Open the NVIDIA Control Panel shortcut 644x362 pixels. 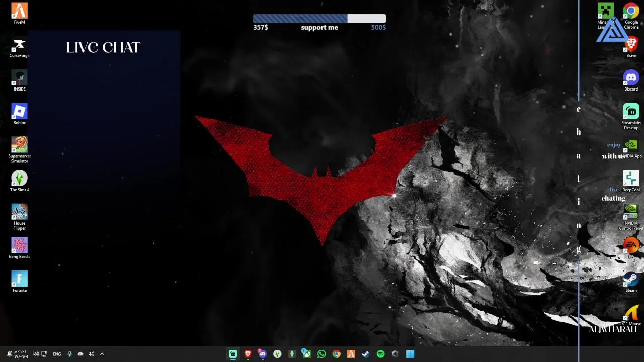tap(631, 217)
